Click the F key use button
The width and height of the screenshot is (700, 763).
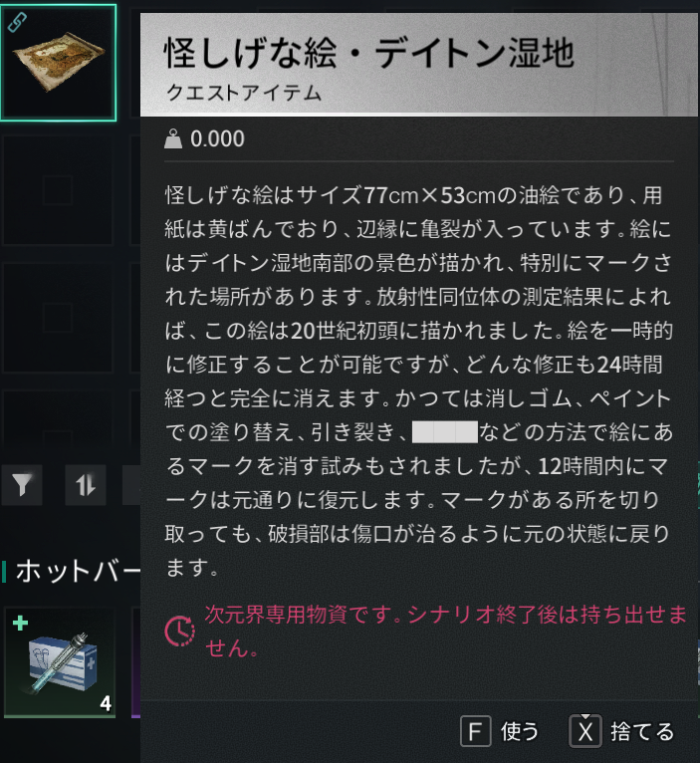tap(475, 731)
